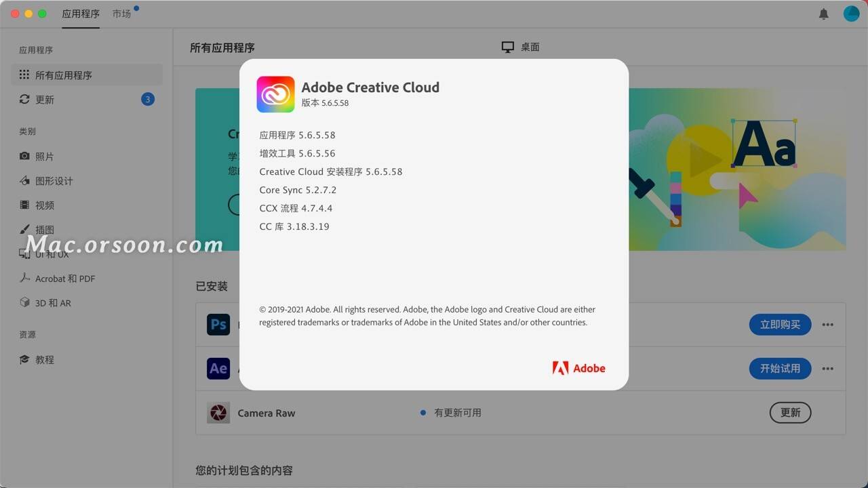Click the red macOS close button
868x488 pixels.
point(15,14)
